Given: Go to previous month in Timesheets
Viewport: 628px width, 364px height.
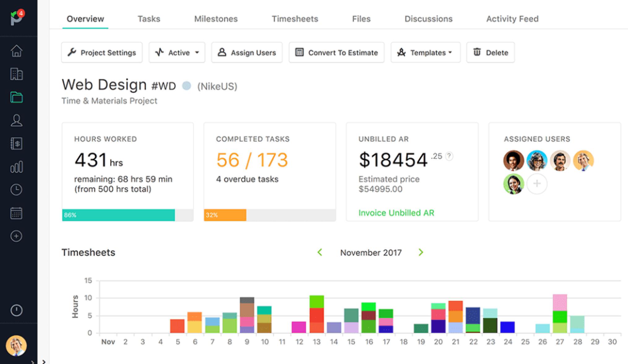Looking at the screenshot, I should click(x=320, y=252).
